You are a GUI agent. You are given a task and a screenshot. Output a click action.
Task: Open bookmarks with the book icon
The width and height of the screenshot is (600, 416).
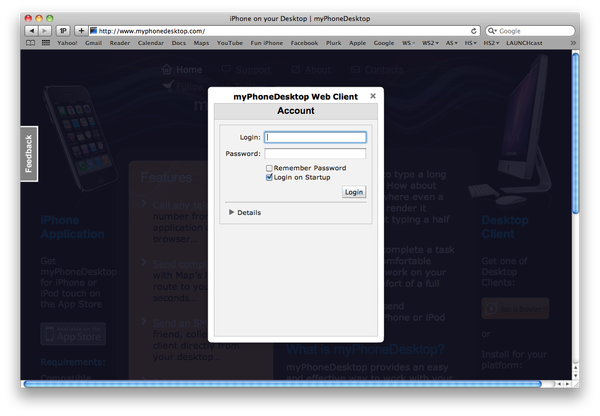point(30,43)
